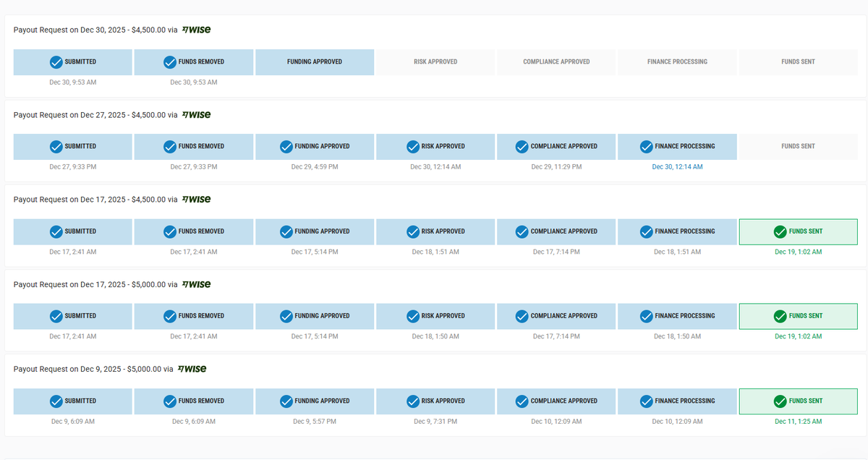868x460 pixels.
Task: Click 'Dec 19, 1:02 AM' in the Dec 17 $4,500.00 payout
Action: pyautogui.click(x=798, y=252)
